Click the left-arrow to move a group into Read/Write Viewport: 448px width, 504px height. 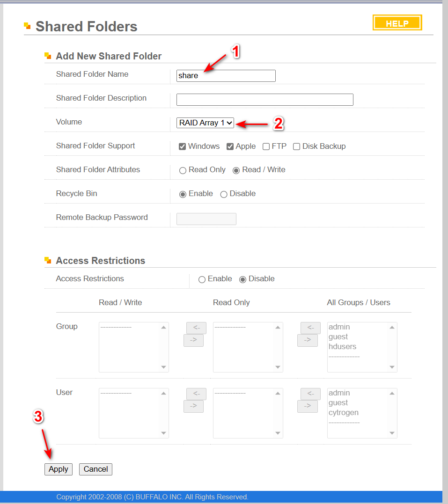196,328
